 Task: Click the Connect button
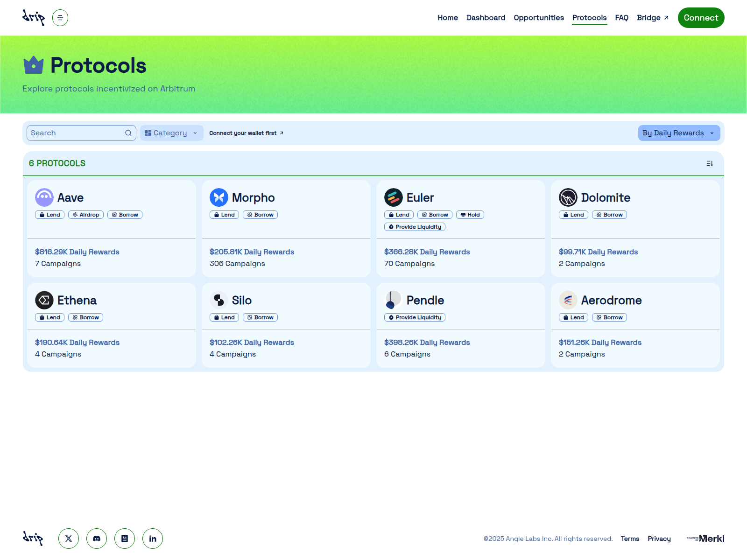click(x=701, y=18)
